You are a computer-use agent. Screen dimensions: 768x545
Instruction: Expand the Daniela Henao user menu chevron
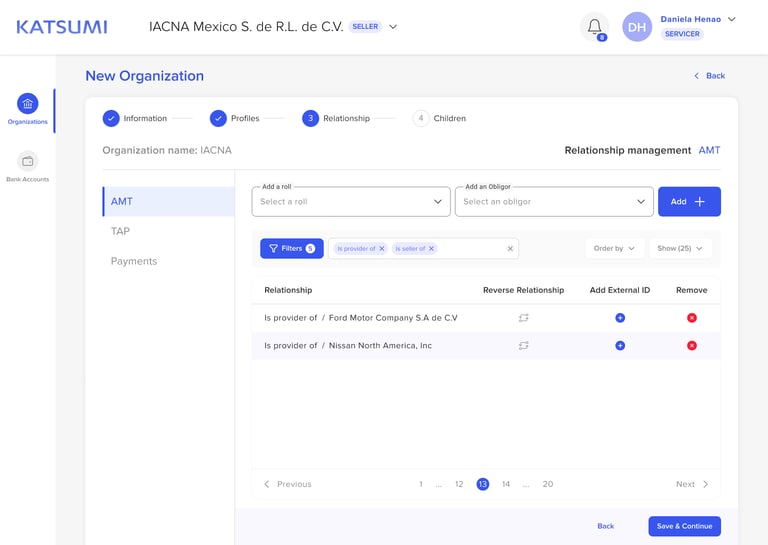(x=732, y=19)
